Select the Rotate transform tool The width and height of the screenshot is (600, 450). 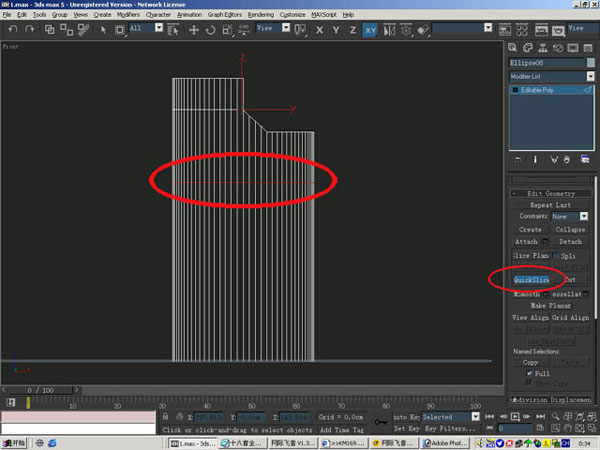(210, 30)
